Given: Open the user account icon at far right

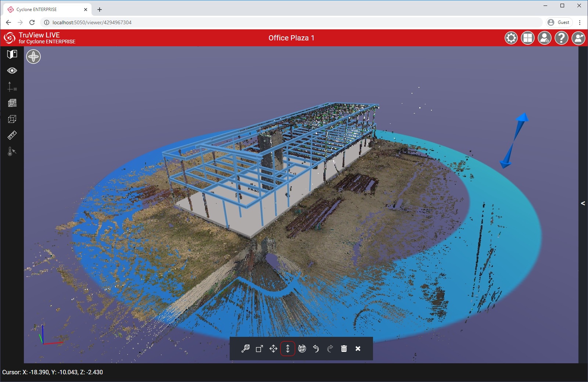Looking at the screenshot, I should point(578,38).
